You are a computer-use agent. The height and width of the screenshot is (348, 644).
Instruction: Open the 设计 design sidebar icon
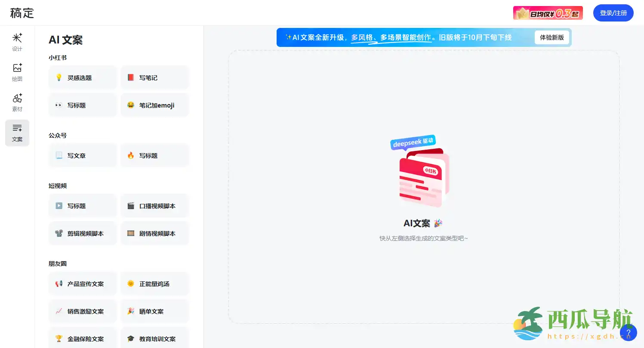[17, 42]
